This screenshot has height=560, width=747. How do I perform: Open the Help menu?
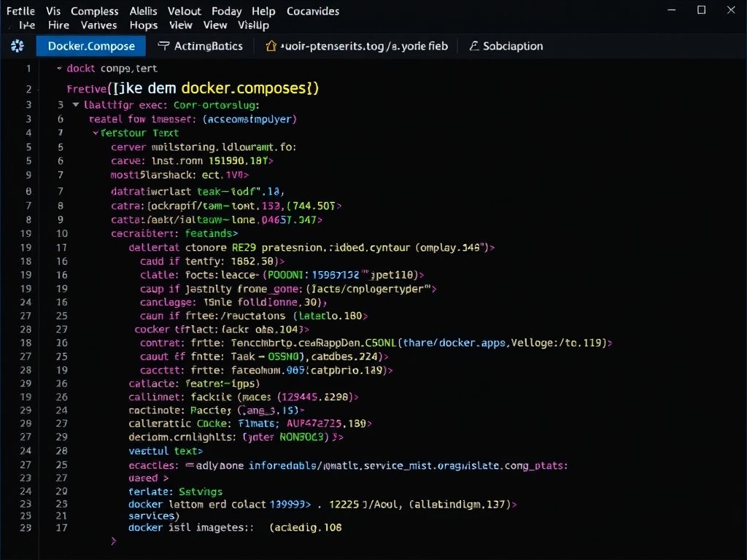point(263,11)
